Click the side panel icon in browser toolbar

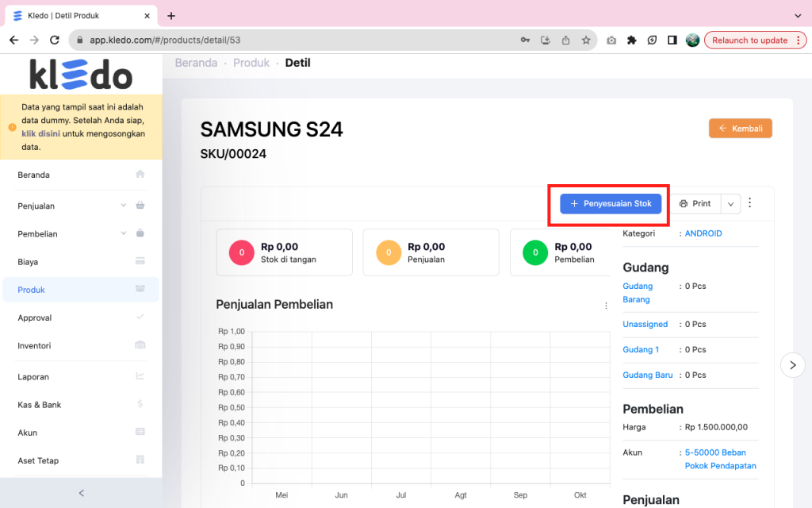coord(672,40)
